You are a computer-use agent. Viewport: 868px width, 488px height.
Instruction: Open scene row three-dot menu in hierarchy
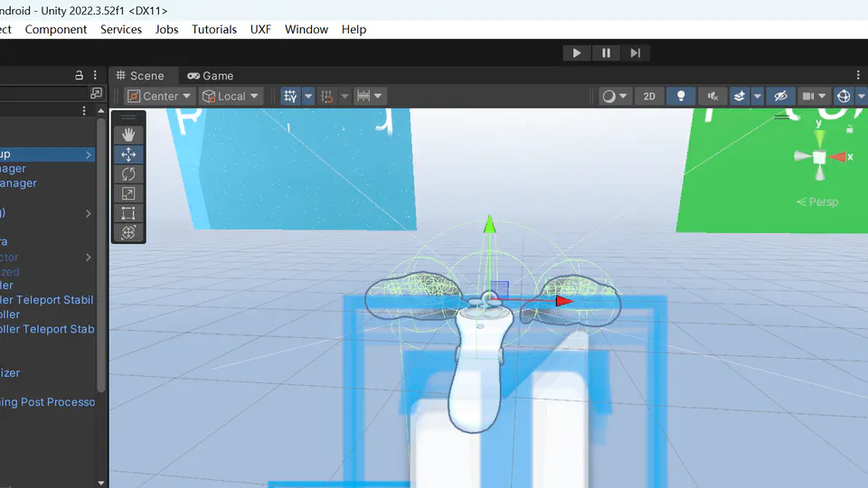coord(84,110)
